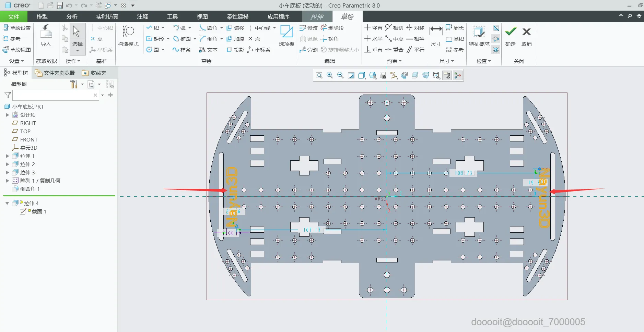
Task: Toggle the dimension display eye icon
Action: (436, 75)
